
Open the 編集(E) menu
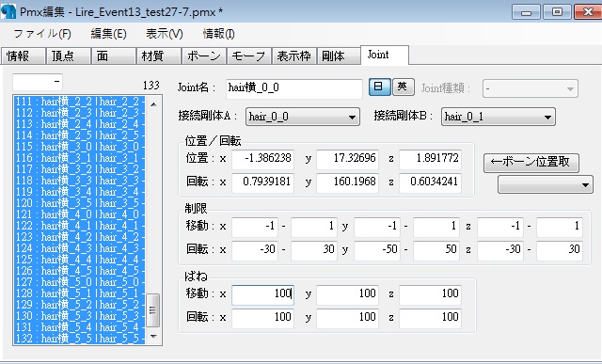[109, 34]
